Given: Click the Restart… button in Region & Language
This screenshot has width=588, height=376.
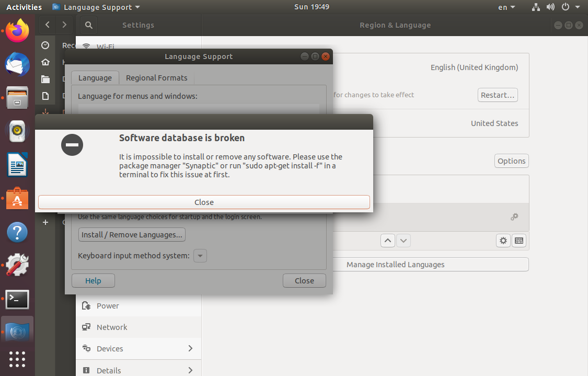Looking at the screenshot, I should (x=498, y=95).
